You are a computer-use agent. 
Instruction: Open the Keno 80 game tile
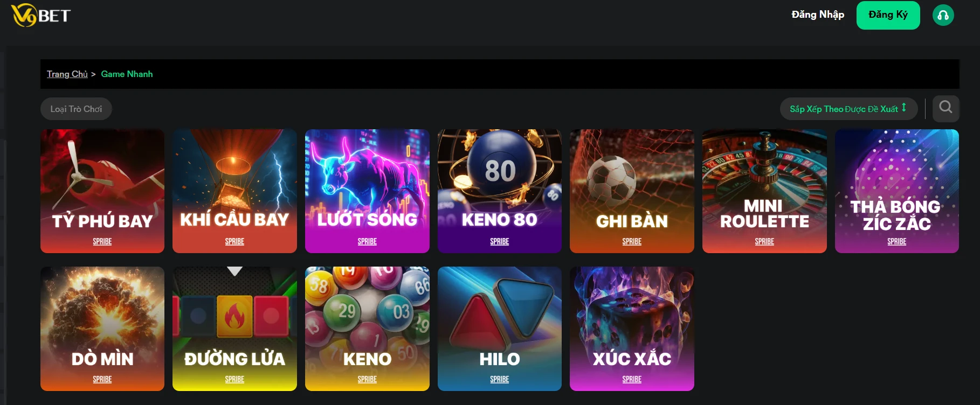pos(500,191)
